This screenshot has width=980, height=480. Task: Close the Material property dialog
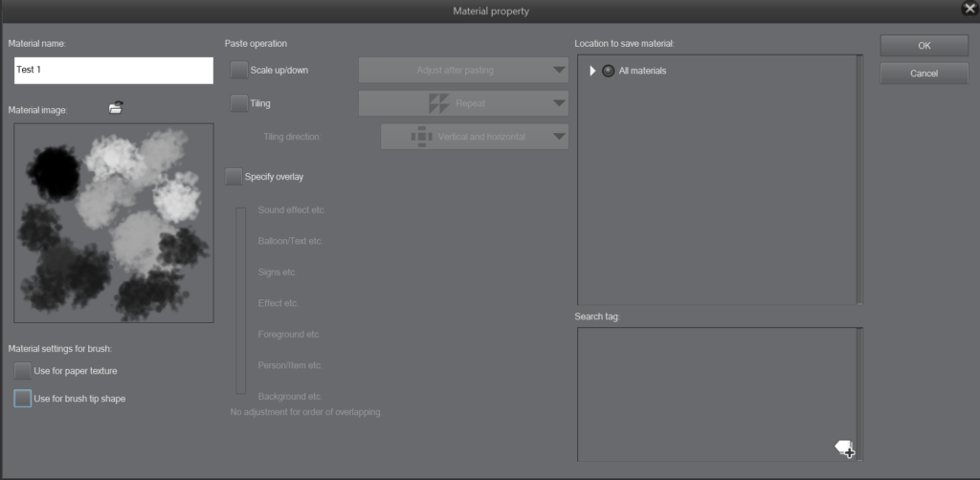970,9
